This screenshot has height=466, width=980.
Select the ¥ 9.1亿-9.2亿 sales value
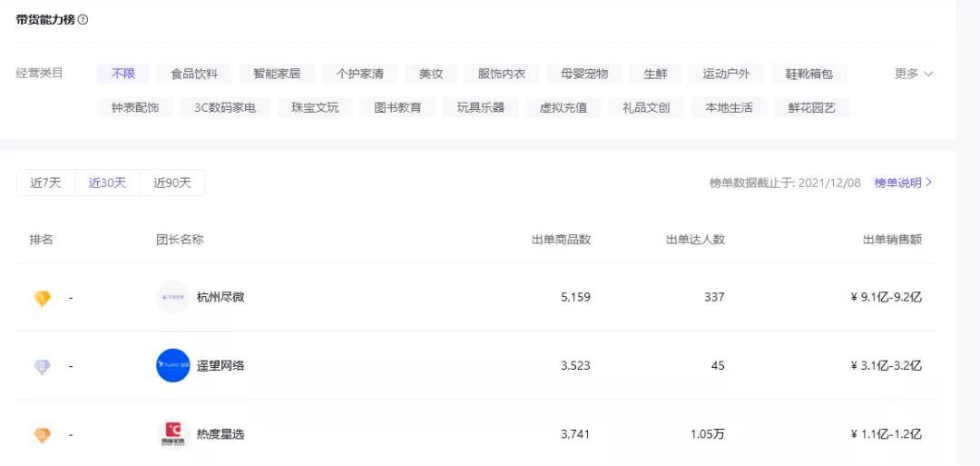pos(887,297)
